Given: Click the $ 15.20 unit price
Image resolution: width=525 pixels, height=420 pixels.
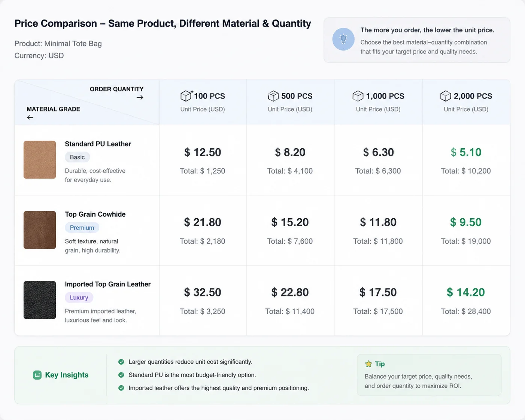Looking at the screenshot, I should click(x=290, y=222).
